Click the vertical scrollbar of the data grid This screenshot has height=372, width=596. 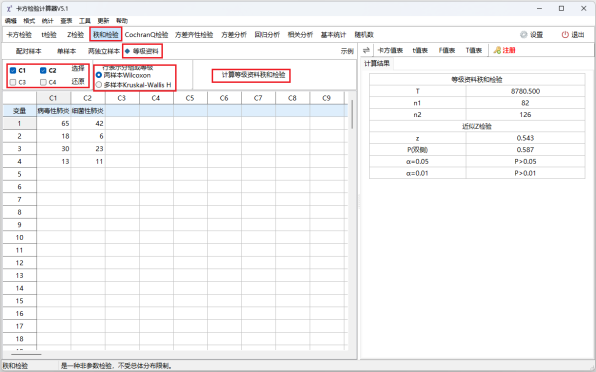pos(352,114)
